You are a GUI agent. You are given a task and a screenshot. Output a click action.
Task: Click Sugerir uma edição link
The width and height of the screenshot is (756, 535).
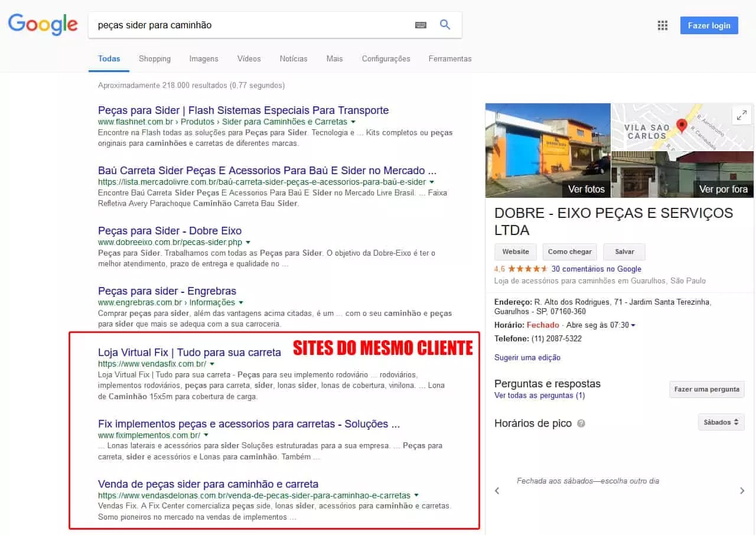click(527, 357)
